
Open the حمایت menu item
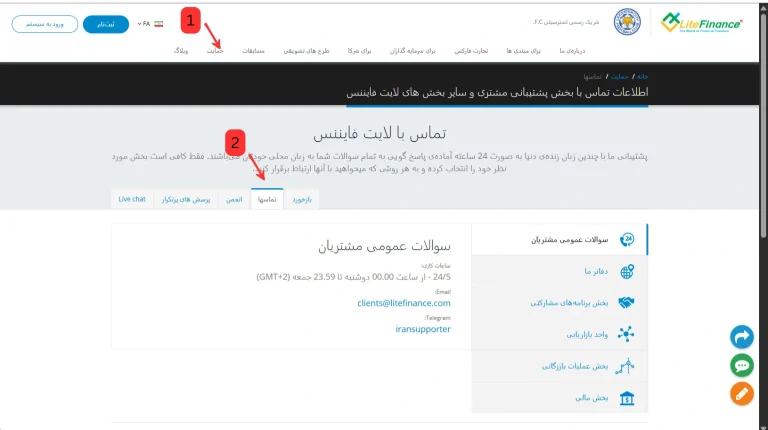pos(215,51)
